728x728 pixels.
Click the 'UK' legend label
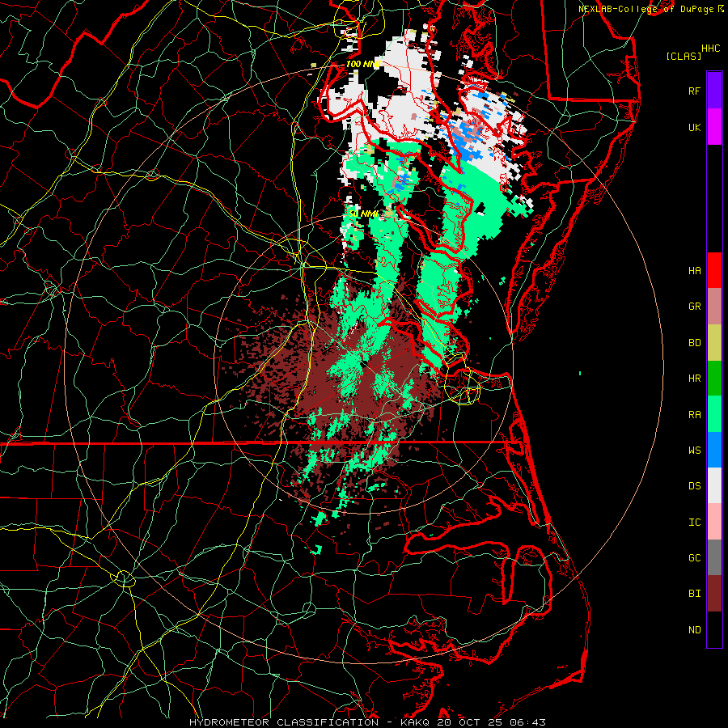694,128
